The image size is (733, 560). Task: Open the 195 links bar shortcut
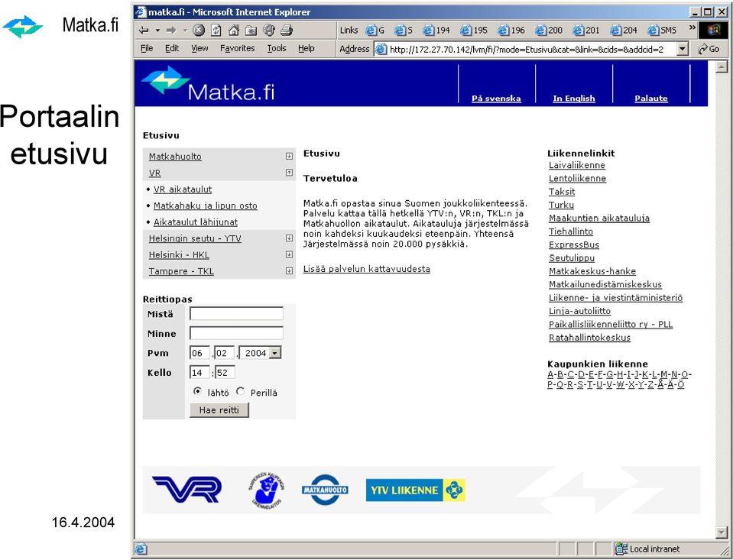tap(474, 31)
